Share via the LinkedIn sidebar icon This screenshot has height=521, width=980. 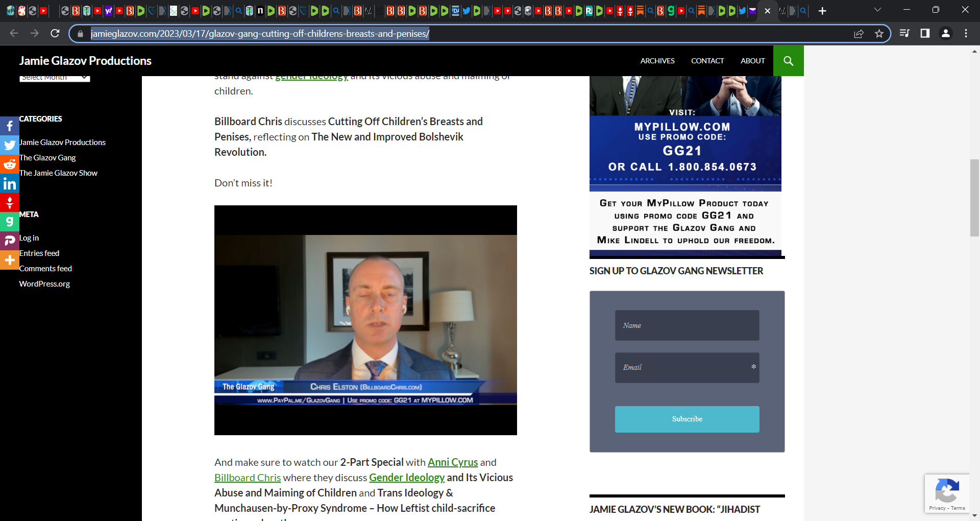(x=9, y=183)
